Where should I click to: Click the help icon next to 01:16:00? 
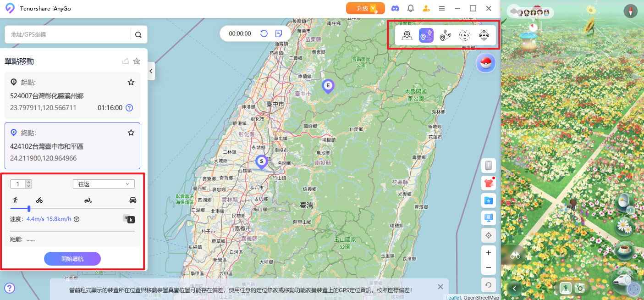point(129,108)
